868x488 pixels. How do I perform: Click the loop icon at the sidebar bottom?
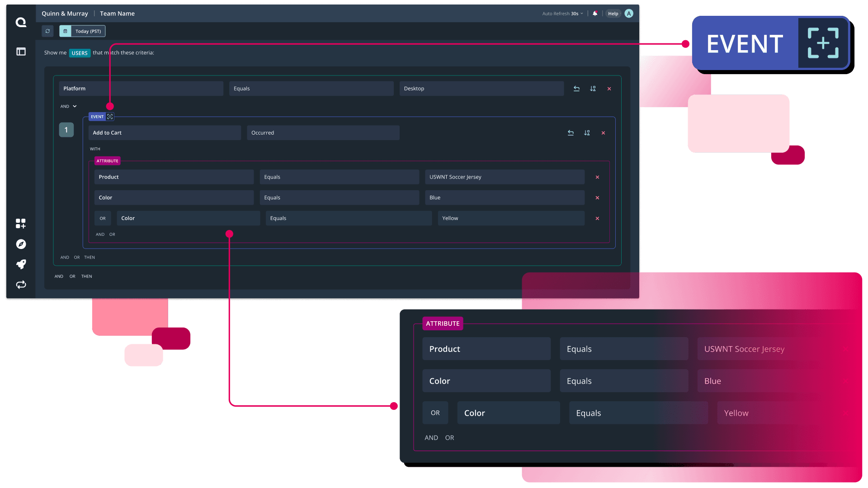20,285
